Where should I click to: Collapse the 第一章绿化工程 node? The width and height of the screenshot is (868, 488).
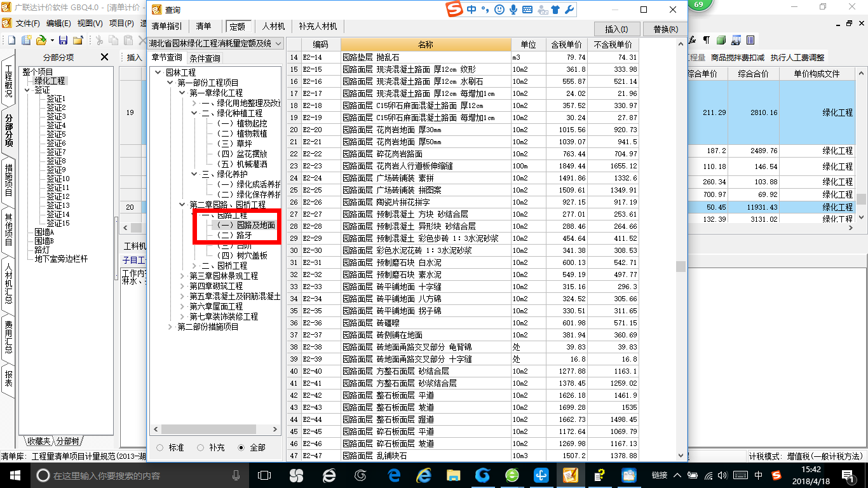182,93
